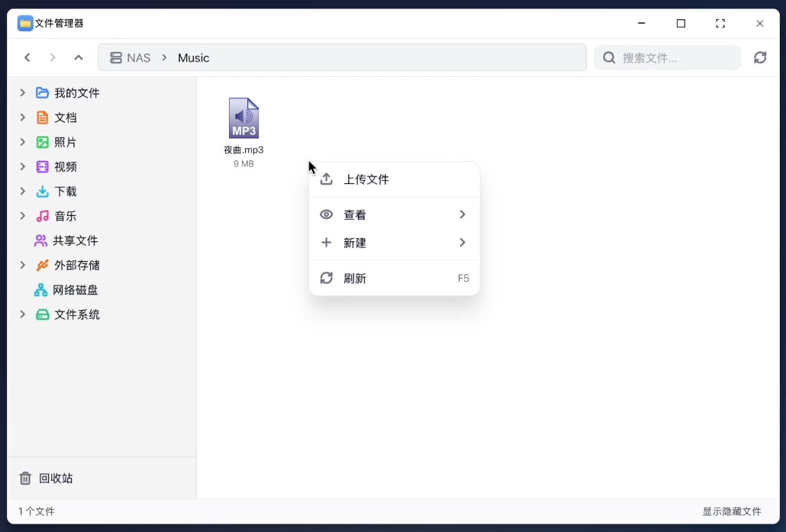The image size is (786, 532).
Task: Click the 外部存储 plug icon
Action: [43, 266]
